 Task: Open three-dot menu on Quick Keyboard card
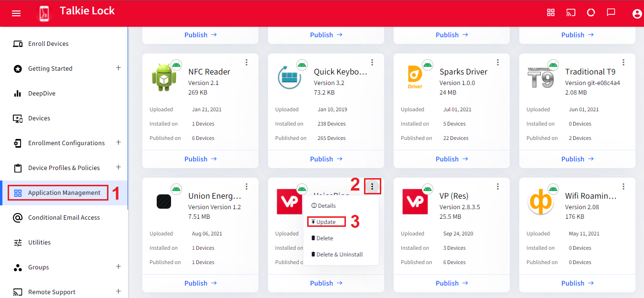pyautogui.click(x=372, y=63)
